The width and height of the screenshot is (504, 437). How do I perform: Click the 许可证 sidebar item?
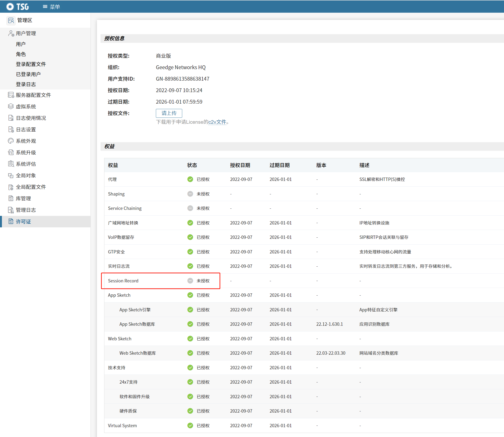tap(23, 222)
